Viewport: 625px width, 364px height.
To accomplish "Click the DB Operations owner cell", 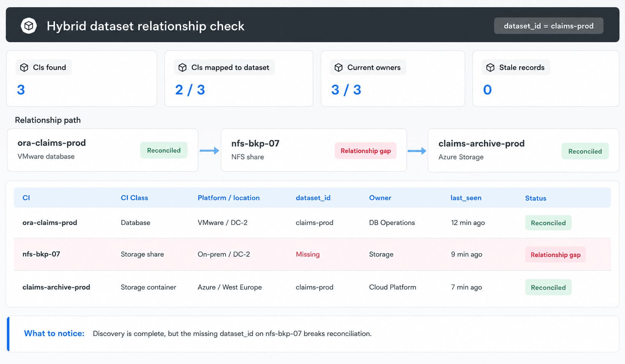I will coord(392,223).
